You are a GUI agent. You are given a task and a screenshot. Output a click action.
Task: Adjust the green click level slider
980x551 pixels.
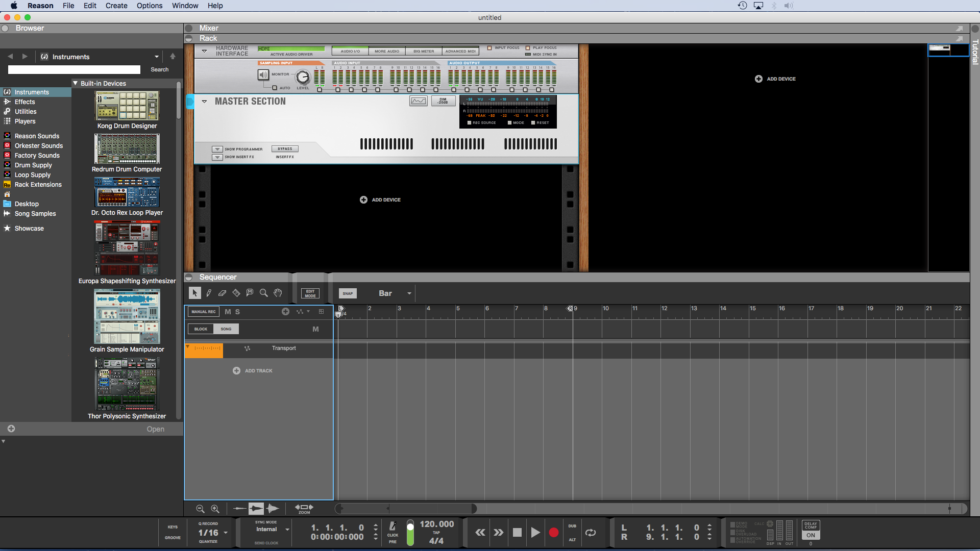point(410,533)
